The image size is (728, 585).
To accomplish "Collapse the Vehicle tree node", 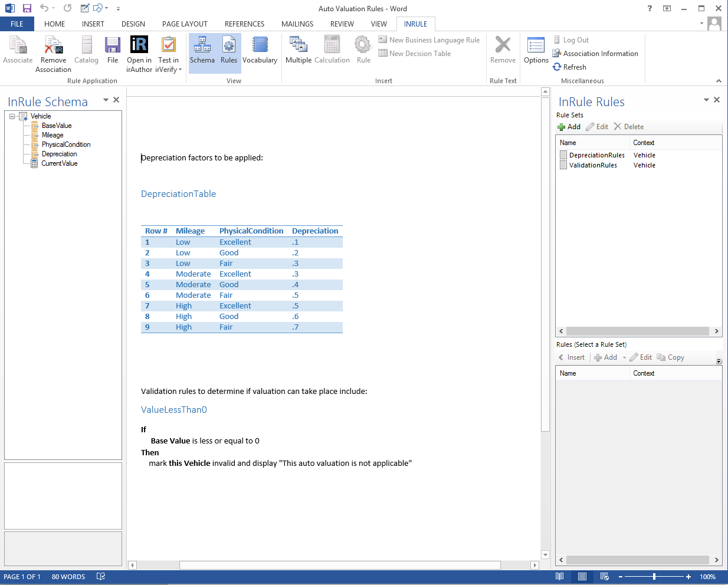I will point(12,116).
